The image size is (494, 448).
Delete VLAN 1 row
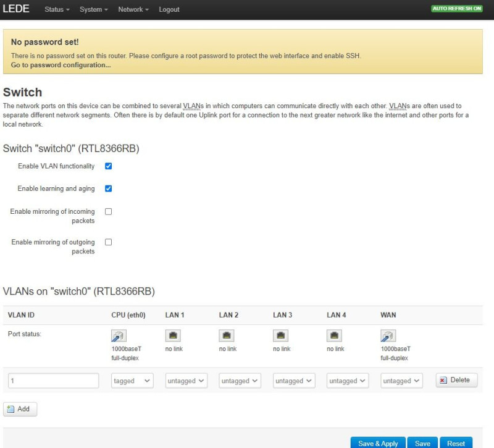456,380
